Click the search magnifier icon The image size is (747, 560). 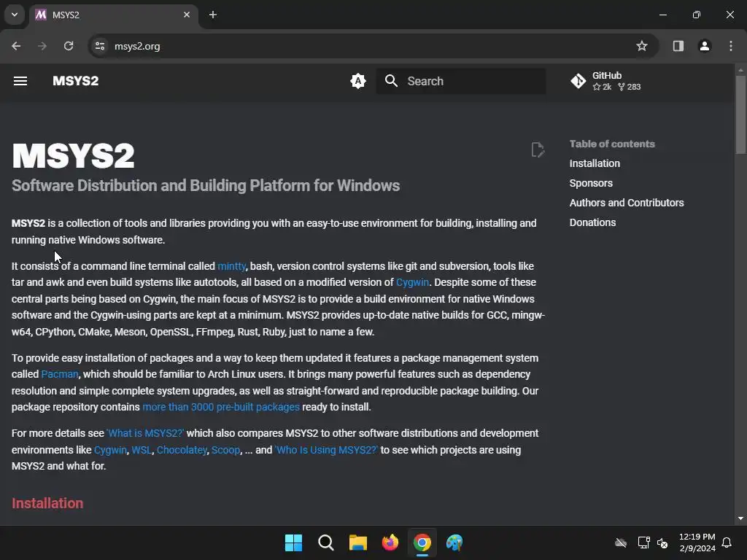(x=391, y=81)
